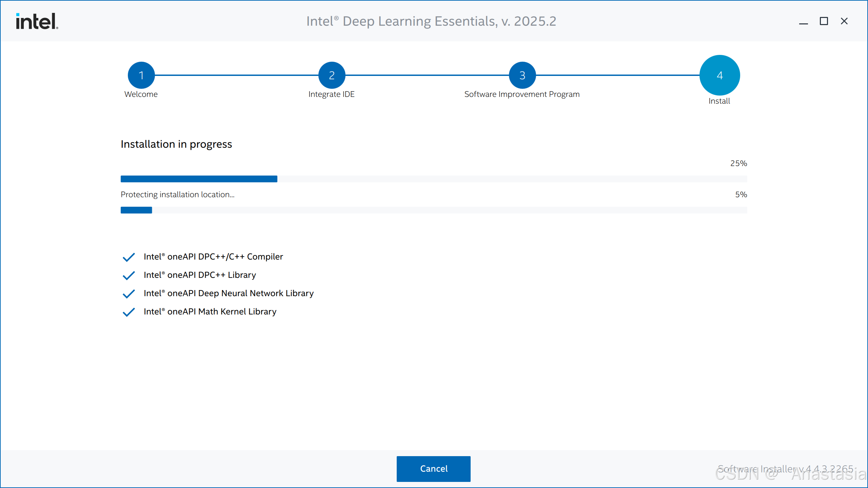
Task: Click the Intel logo
Action: [37, 21]
